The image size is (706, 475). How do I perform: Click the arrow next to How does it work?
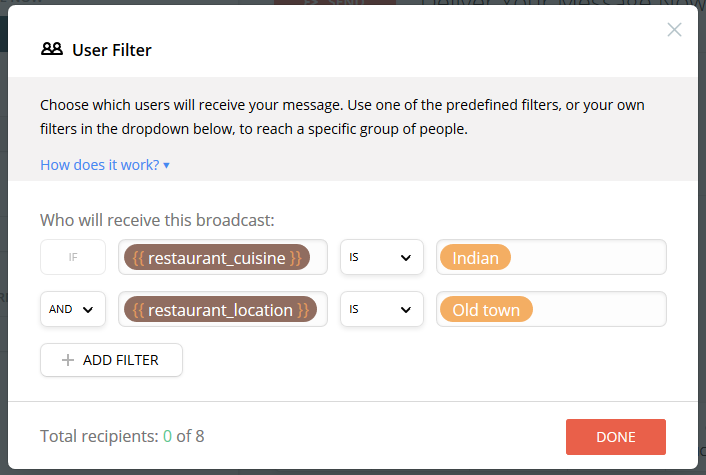pyautogui.click(x=166, y=165)
